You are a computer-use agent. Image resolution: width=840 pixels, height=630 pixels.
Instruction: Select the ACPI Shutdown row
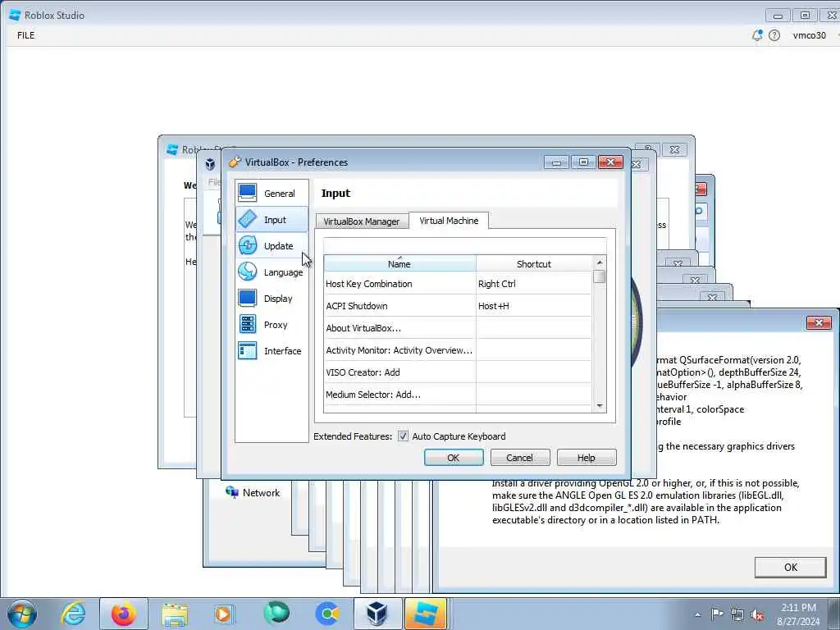click(x=458, y=306)
